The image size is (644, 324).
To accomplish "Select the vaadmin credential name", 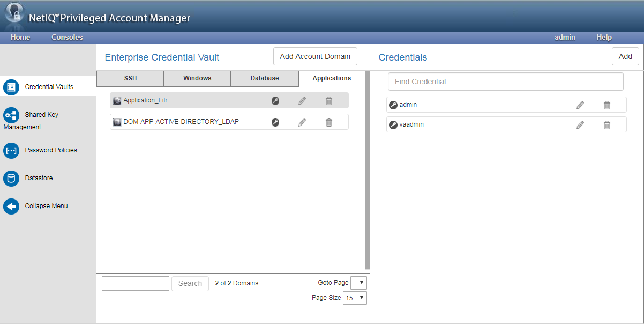I will [x=412, y=124].
